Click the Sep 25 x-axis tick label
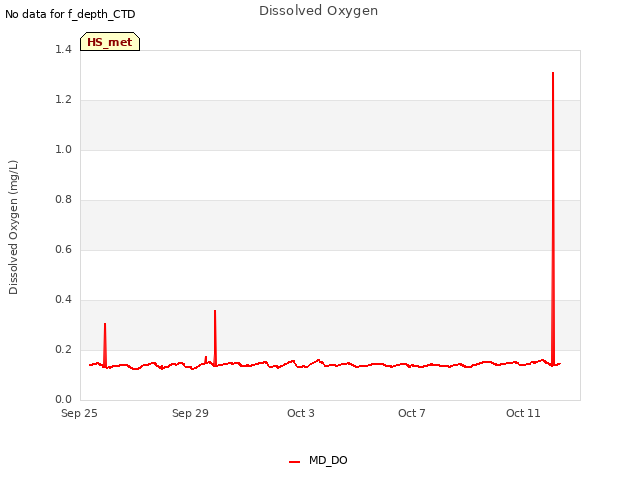640x480 pixels. click(79, 413)
